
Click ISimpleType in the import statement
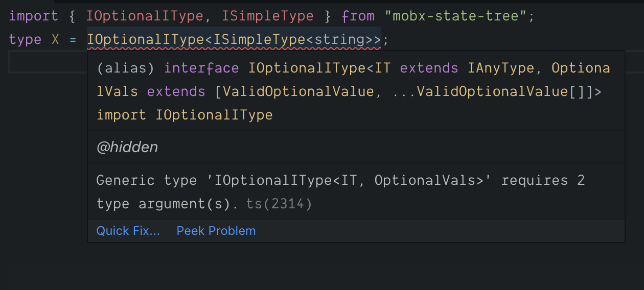(267, 16)
